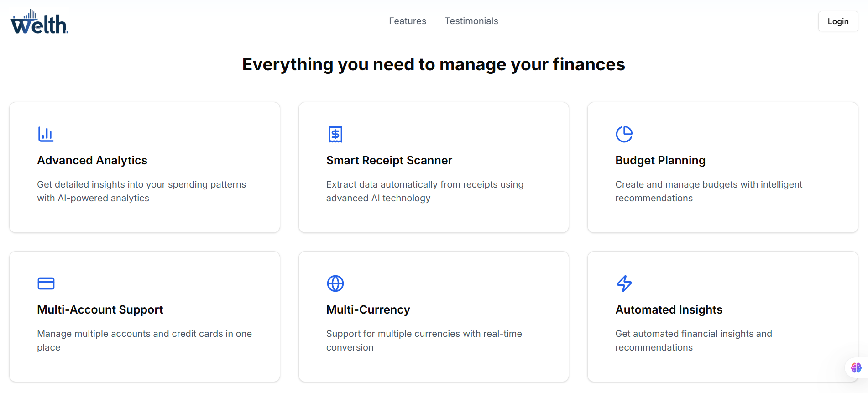Screen dimensions: 868x393
Task: Click the Multi-Currency card title
Action: (368, 310)
